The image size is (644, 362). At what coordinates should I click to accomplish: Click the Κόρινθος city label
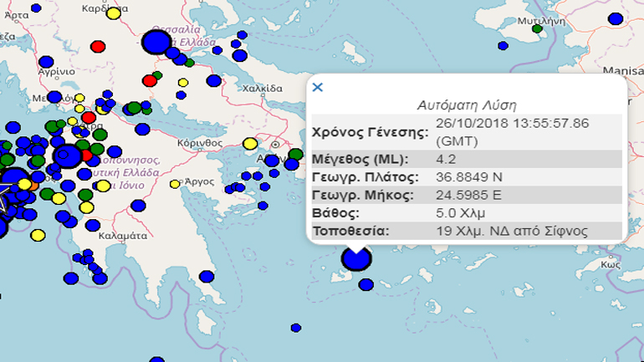200,143
